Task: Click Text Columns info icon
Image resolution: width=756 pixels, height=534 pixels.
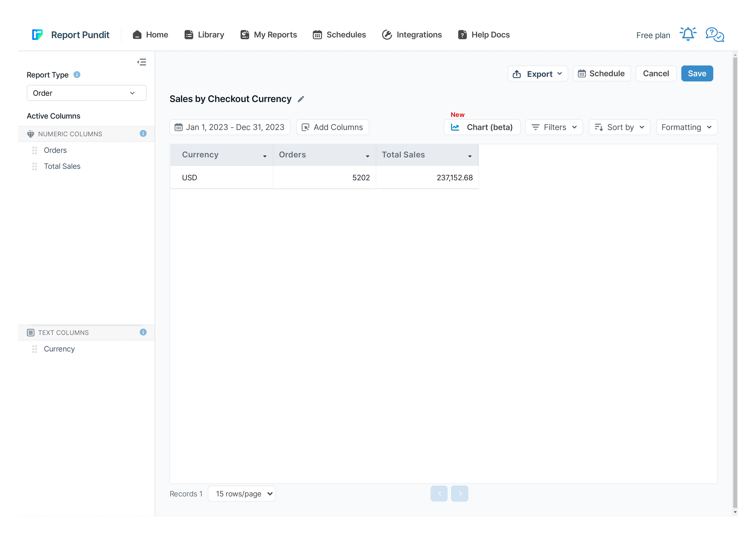Action: click(143, 332)
